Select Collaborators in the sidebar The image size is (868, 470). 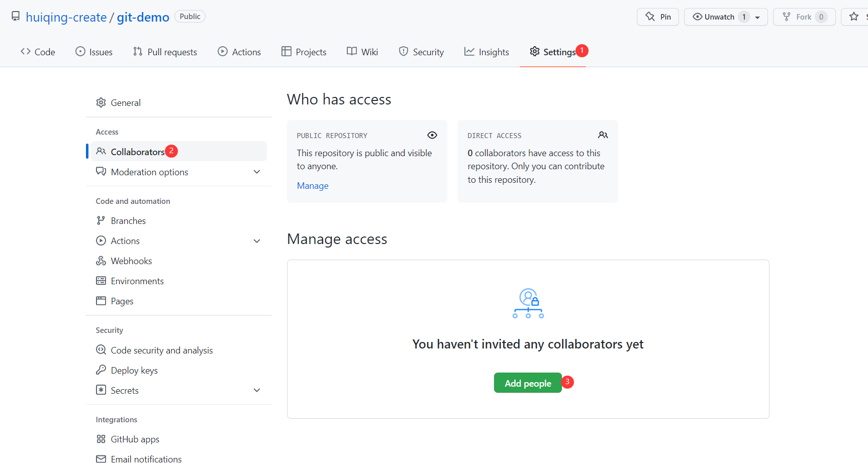(178, 151)
